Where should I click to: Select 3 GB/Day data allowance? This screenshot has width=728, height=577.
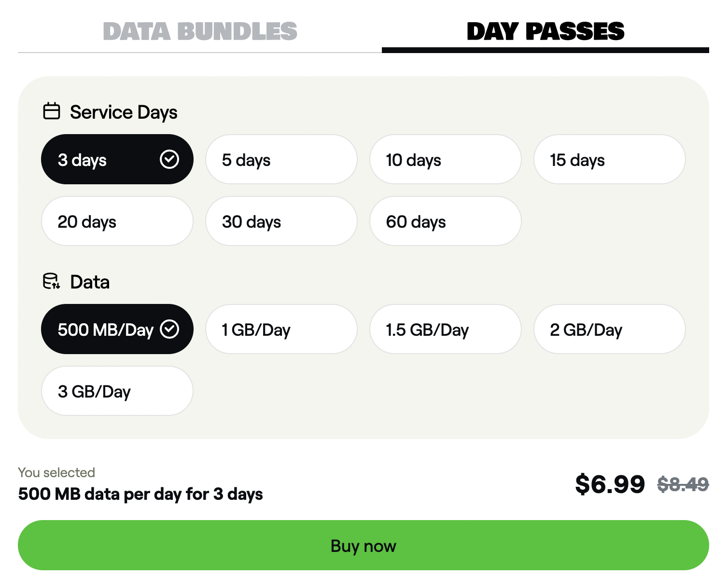(117, 391)
